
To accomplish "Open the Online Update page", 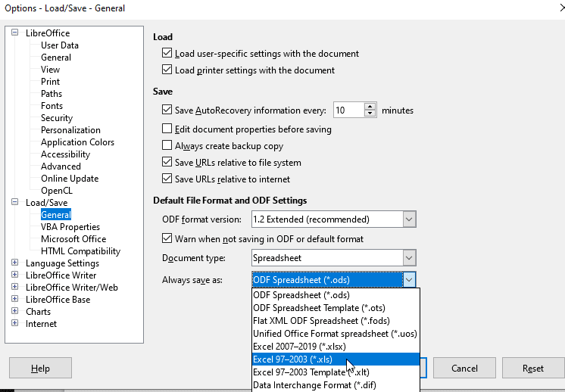I will point(70,179).
